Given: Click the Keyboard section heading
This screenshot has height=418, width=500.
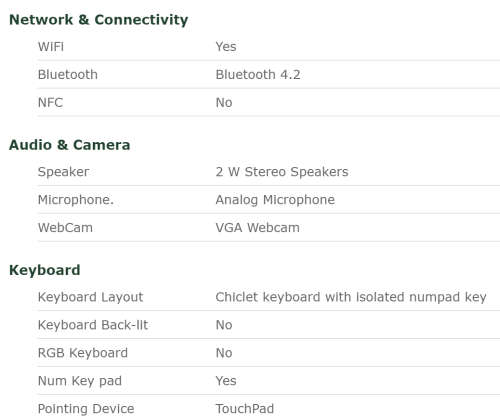Looking at the screenshot, I should (x=45, y=270).
